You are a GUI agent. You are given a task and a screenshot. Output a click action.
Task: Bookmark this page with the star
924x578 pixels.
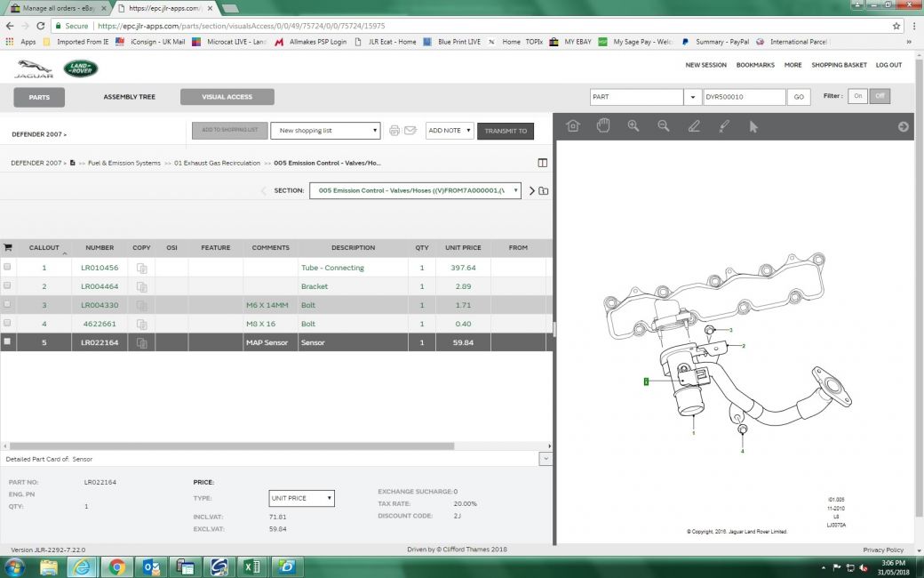coord(896,26)
